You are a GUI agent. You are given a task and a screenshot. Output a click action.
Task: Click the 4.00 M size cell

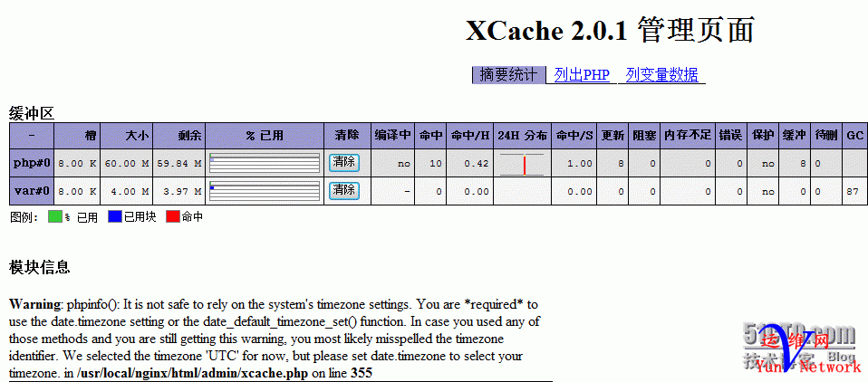tap(127, 191)
